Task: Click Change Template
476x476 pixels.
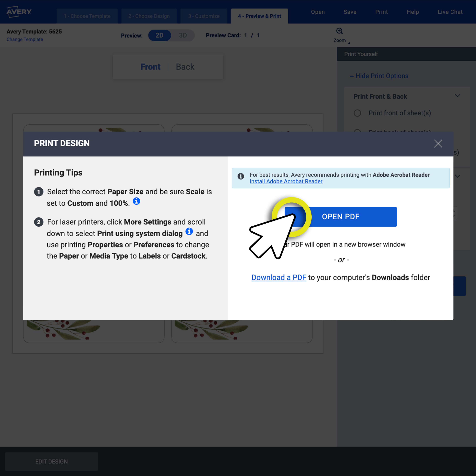Action: click(25, 39)
